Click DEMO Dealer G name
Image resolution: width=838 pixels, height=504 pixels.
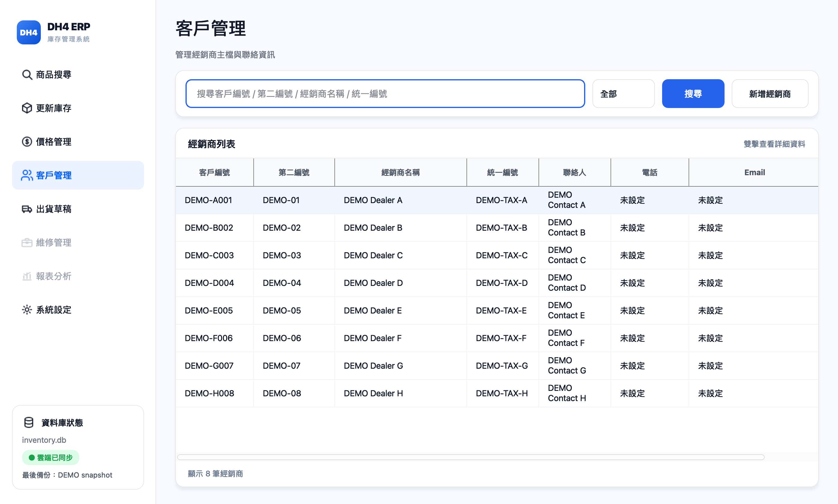373,365
